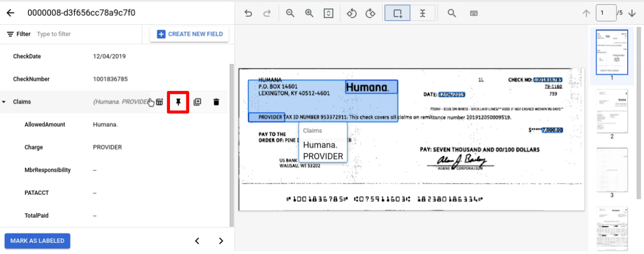Zoom in using the magnifier plus icon

[309, 13]
